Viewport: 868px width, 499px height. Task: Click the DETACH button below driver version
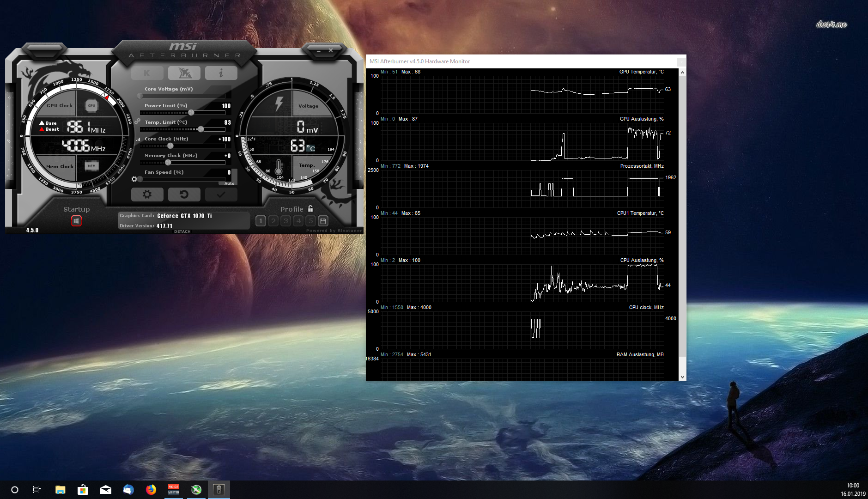(182, 231)
